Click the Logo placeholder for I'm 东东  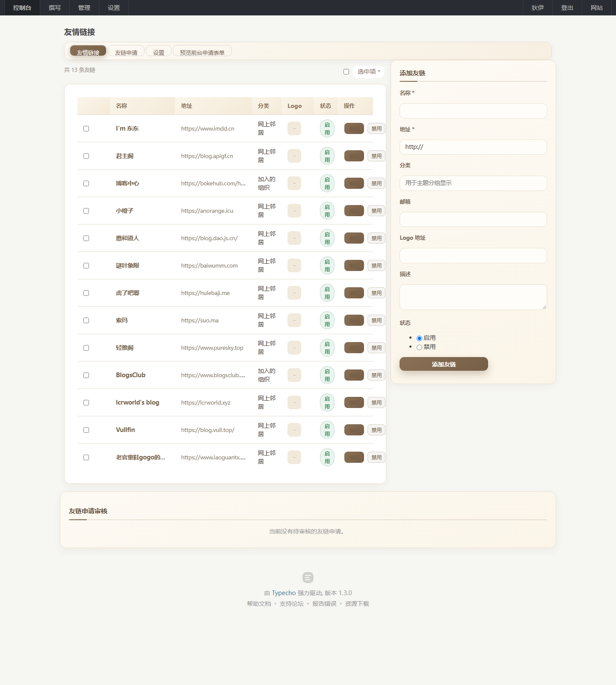(x=294, y=128)
